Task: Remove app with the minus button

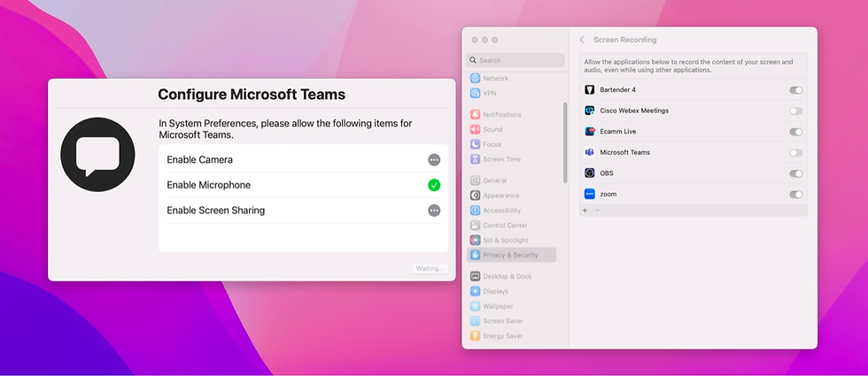Action: [597, 211]
